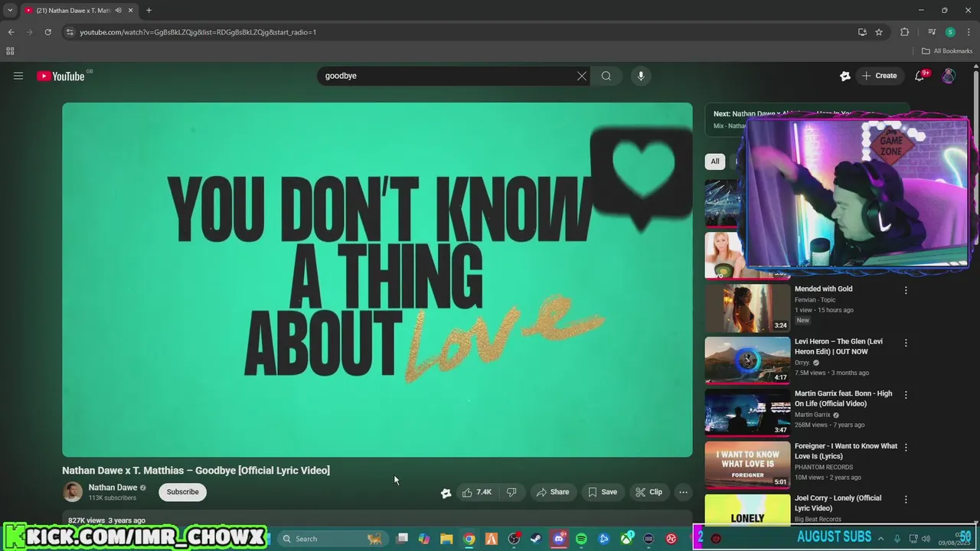Open Foreigner I Want to Know What Love Is title
Screen dimensions: 980x551
[846, 451]
